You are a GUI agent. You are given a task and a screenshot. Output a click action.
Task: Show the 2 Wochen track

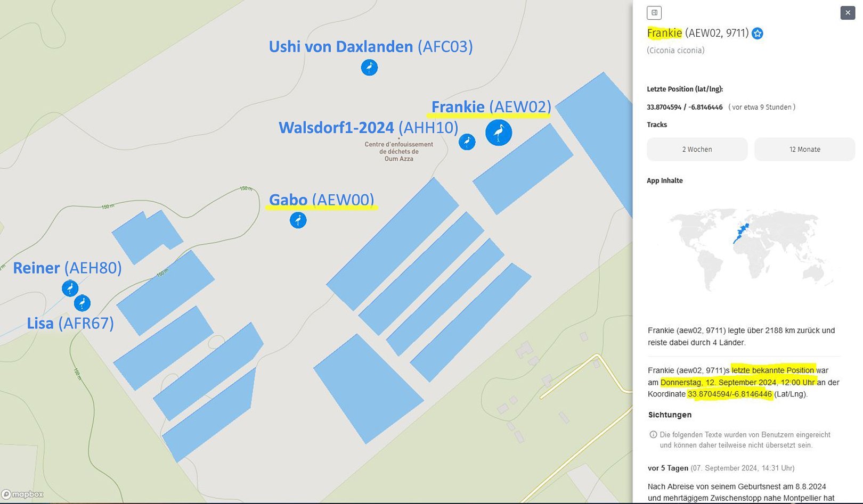[x=697, y=150]
